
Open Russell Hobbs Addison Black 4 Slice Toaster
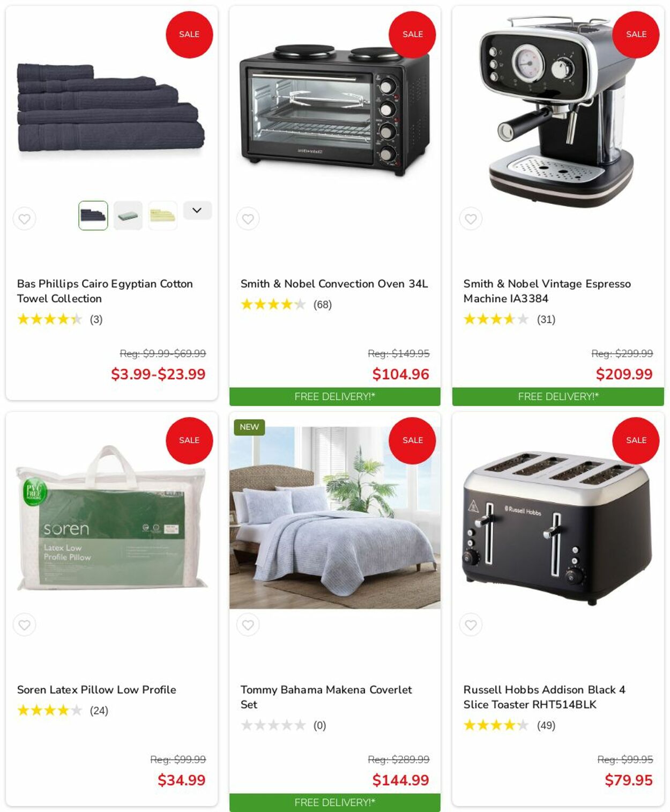pos(544,697)
